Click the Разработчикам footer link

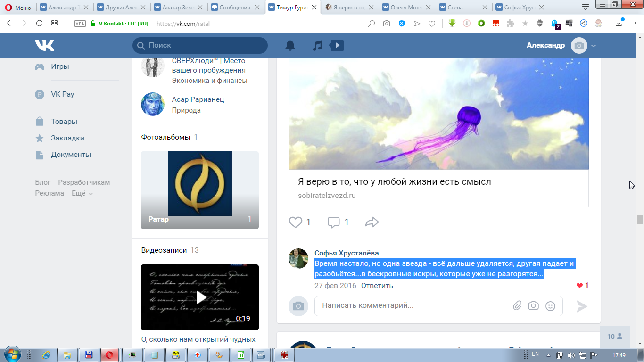pyautogui.click(x=84, y=182)
